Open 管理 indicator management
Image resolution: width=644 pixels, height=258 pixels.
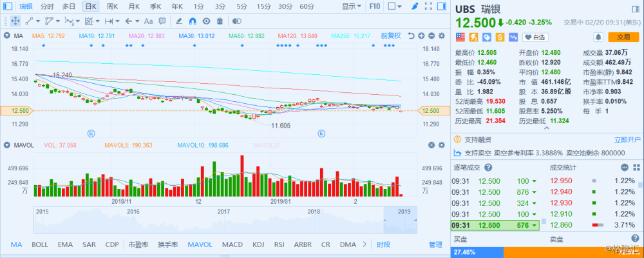click(435, 244)
